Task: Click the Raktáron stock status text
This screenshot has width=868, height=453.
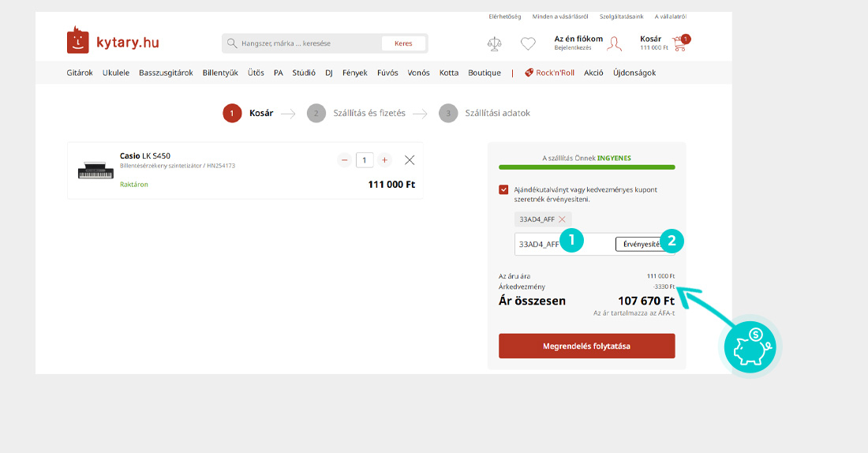Action: [x=134, y=185]
